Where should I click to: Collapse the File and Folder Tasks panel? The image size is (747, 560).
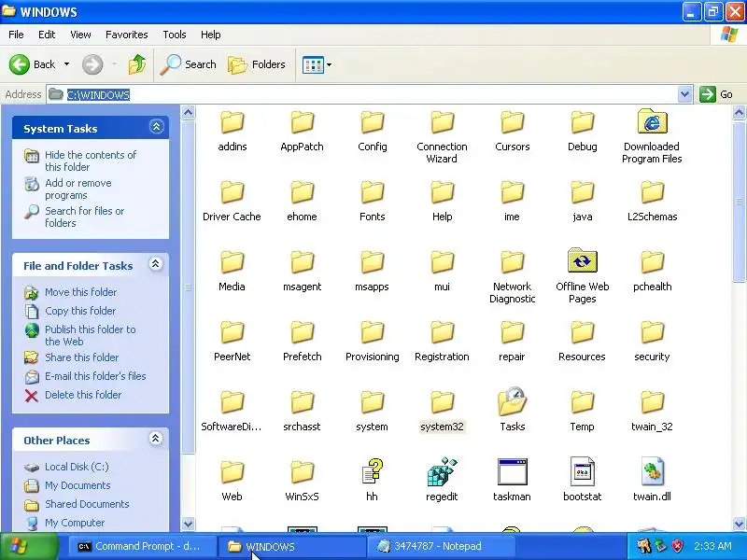pyautogui.click(x=155, y=264)
